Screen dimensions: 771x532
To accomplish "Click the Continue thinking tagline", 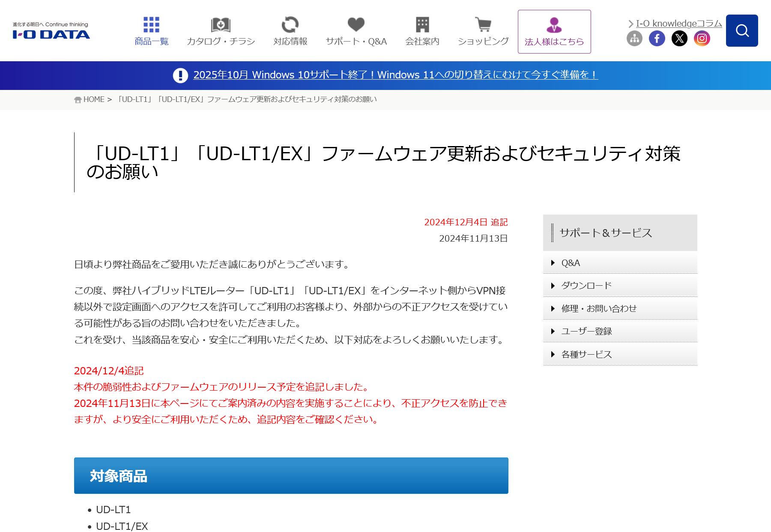I will [x=66, y=24].
